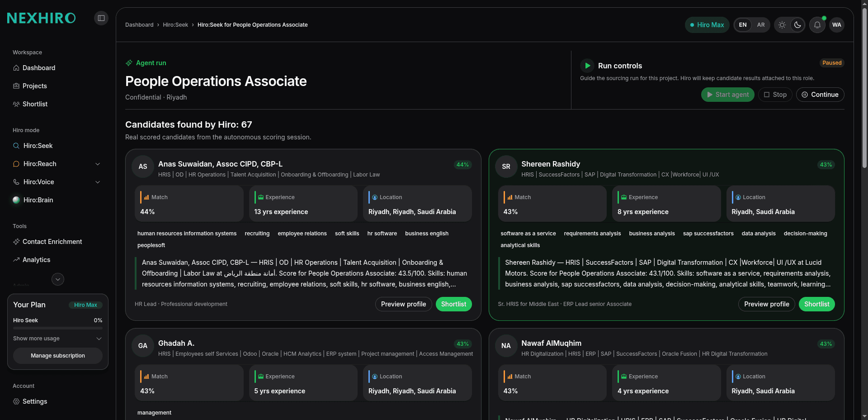Viewport: 868px width, 420px height.
Task: Click the AS avatar of Anas Suwaidan
Action: click(143, 167)
